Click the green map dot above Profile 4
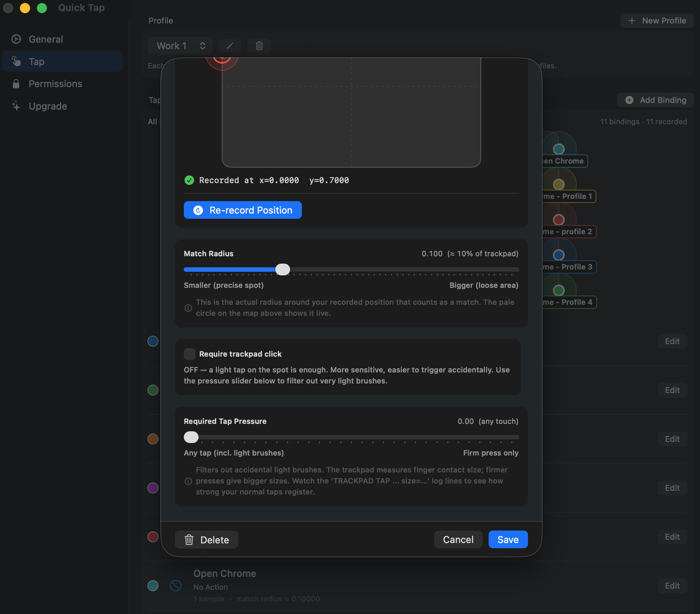Screen dimensions: 700x614 click(559, 290)
